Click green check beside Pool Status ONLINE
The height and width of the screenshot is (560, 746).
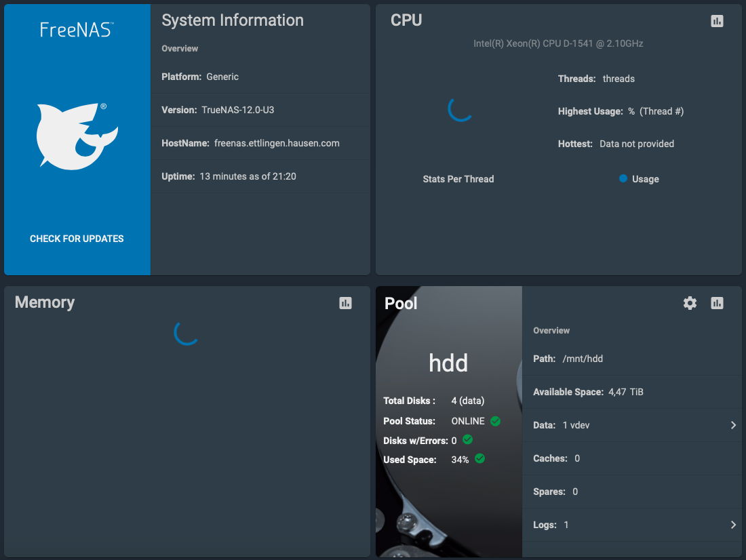(x=495, y=421)
